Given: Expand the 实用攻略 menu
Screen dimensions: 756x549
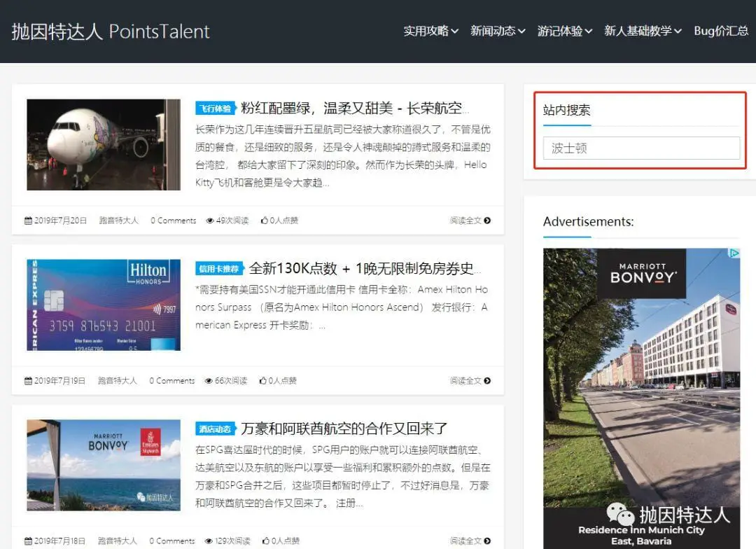Looking at the screenshot, I should point(430,31).
